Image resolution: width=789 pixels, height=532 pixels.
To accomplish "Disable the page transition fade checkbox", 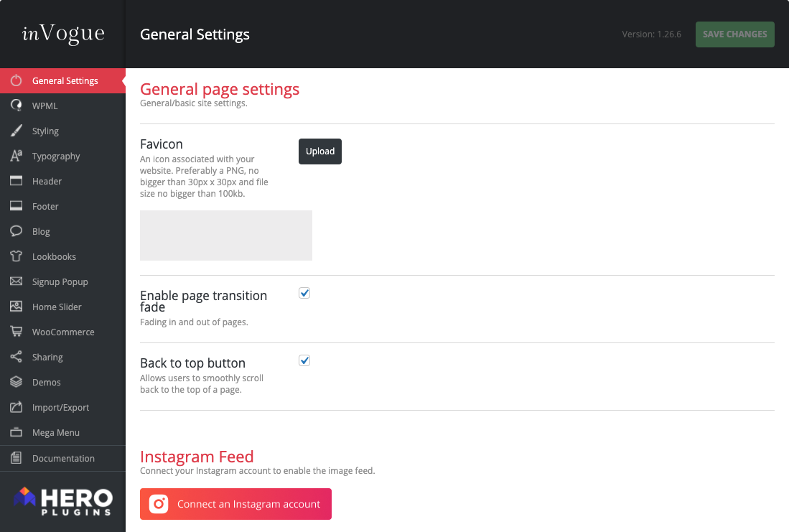I will coord(304,293).
